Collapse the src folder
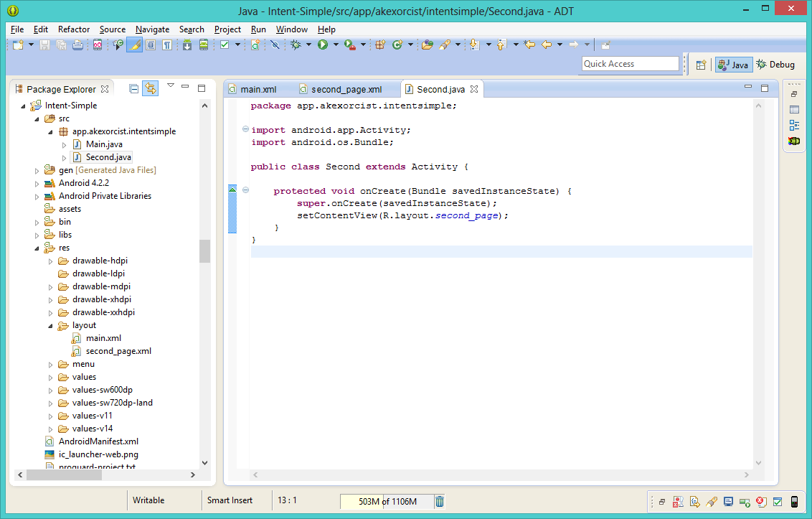 coord(37,118)
